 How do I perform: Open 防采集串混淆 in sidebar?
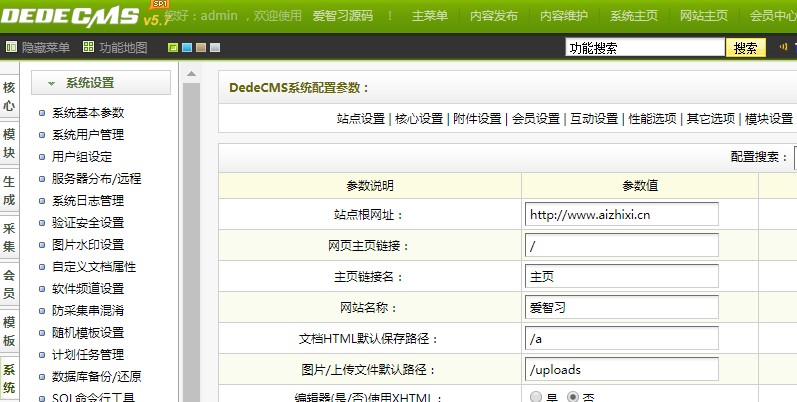click(x=88, y=311)
